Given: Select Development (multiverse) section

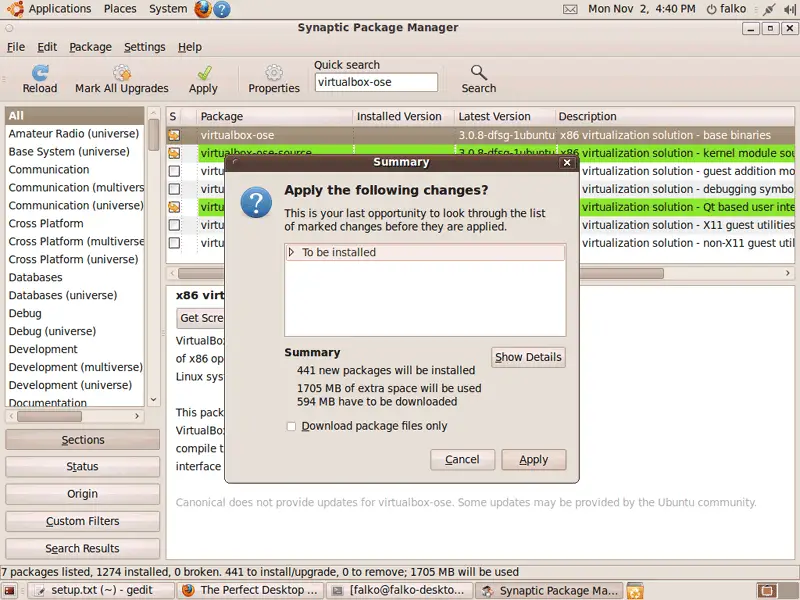Looking at the screenshot, I should click(x=74, y=367).
